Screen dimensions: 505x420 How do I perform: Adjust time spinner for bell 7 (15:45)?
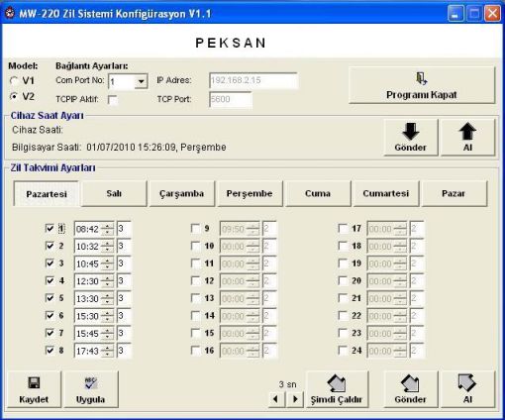(108, 333)
